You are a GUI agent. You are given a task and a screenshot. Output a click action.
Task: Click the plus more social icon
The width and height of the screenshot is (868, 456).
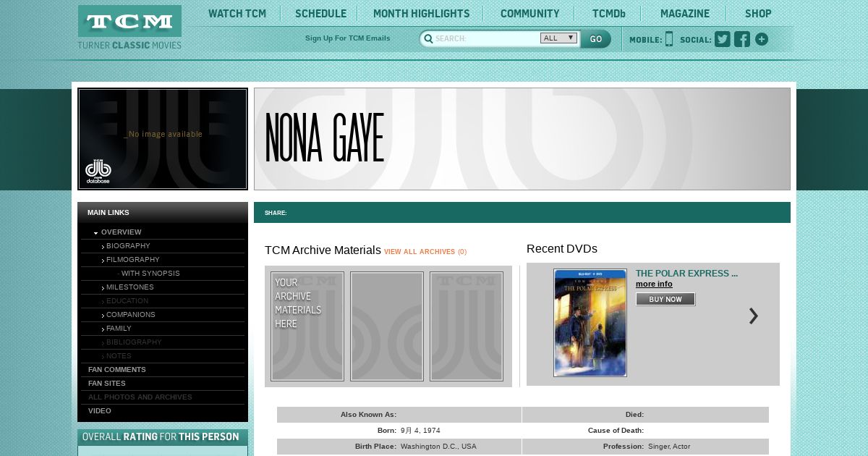[762, 39]
